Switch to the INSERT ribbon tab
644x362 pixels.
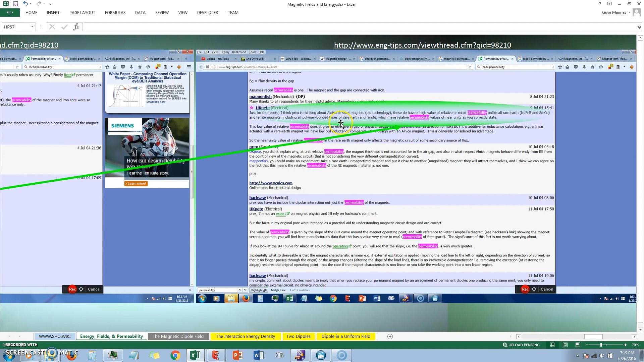click(53, 13)
